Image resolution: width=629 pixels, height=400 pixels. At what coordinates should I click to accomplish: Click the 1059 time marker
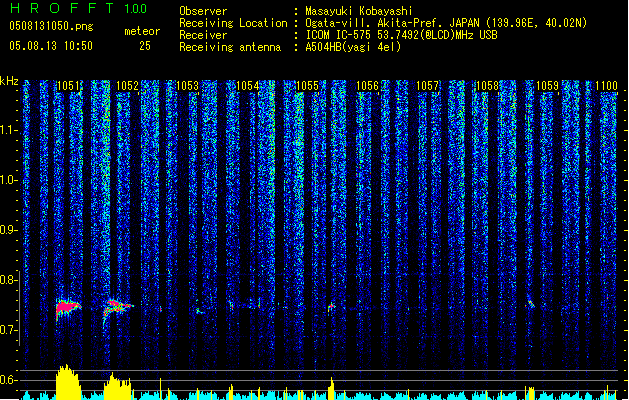tap(547, 86)
